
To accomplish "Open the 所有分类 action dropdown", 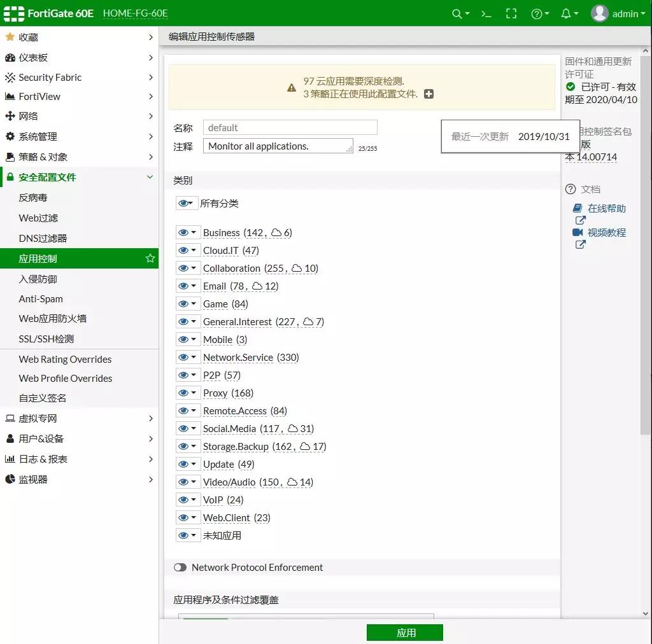I will click(186, 203).
